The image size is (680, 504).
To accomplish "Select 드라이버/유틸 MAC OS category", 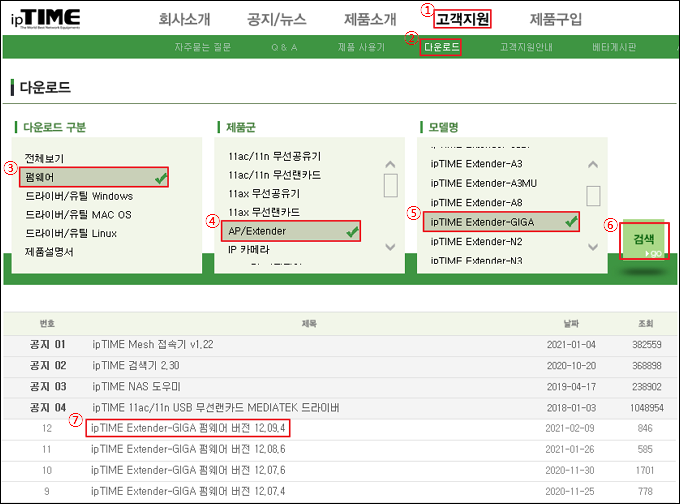I will click(x=78, y=215).
